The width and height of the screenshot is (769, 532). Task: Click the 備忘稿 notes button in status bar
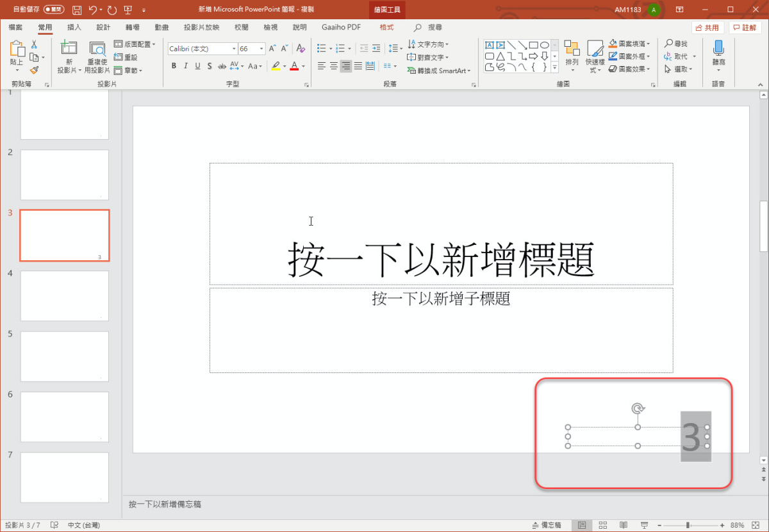click(x=546, y=525)
